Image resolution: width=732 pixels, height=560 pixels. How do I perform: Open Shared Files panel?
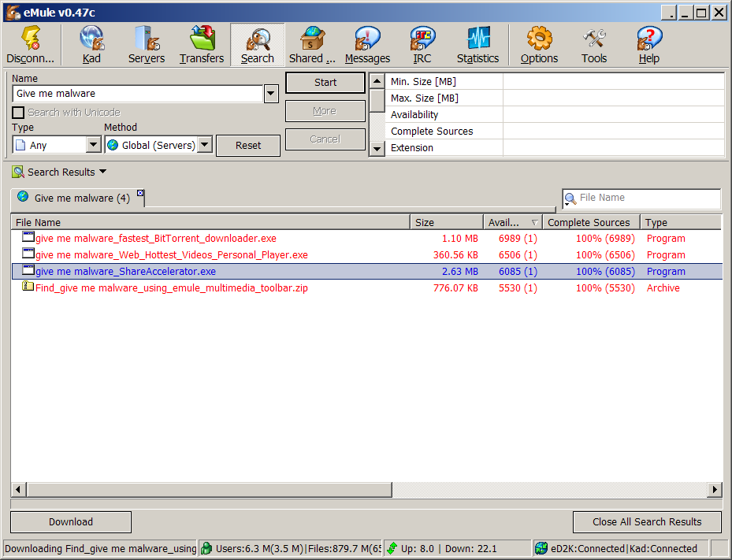coord(312,45)
